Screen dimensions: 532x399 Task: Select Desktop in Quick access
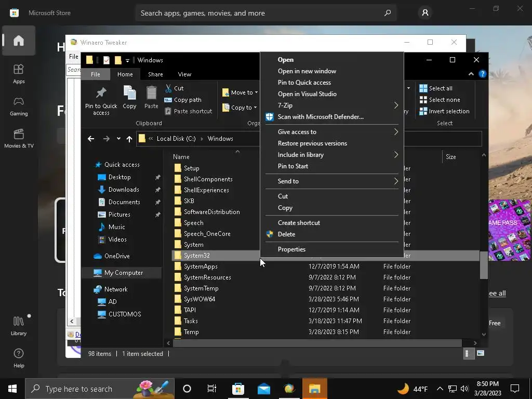click(x=119, y=177)
